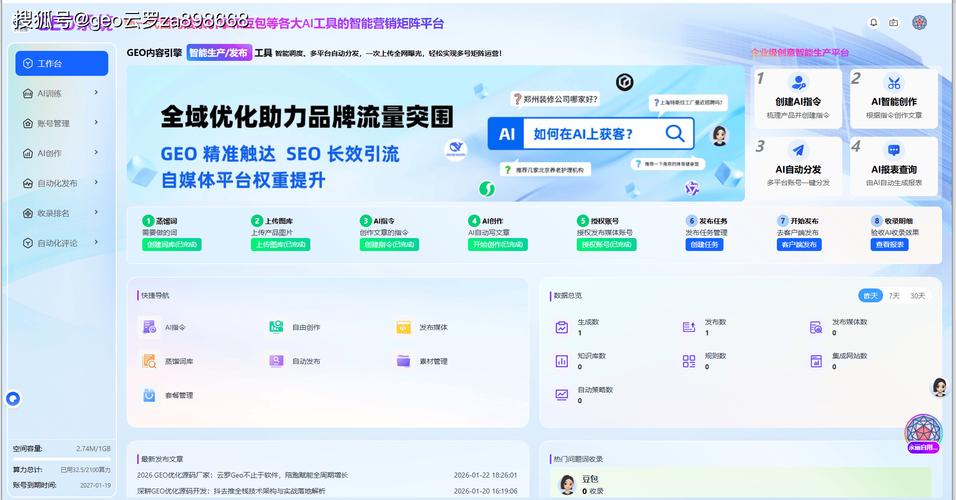Click the 自动化发布 sidebar icon

tap(27, 183)
